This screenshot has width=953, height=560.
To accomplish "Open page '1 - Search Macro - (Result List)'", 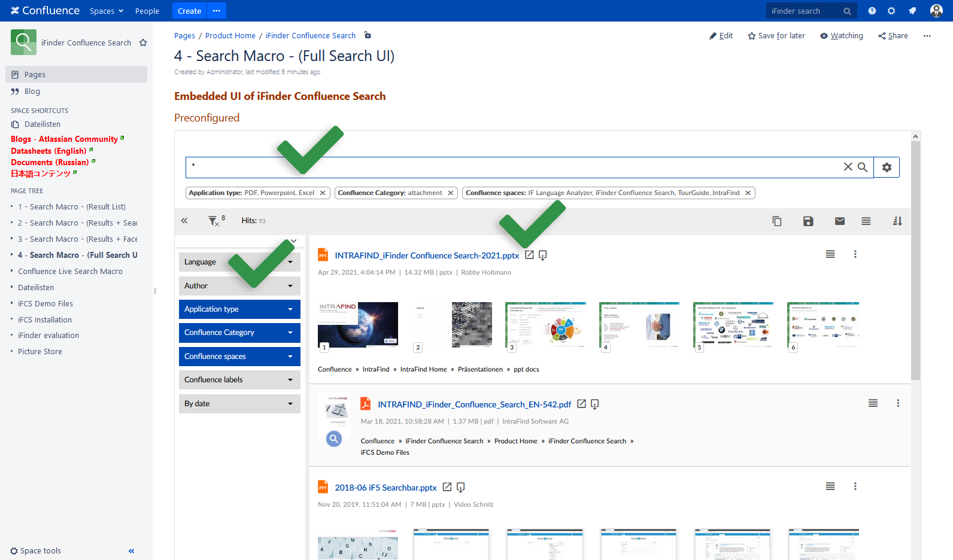I will 72,207.
